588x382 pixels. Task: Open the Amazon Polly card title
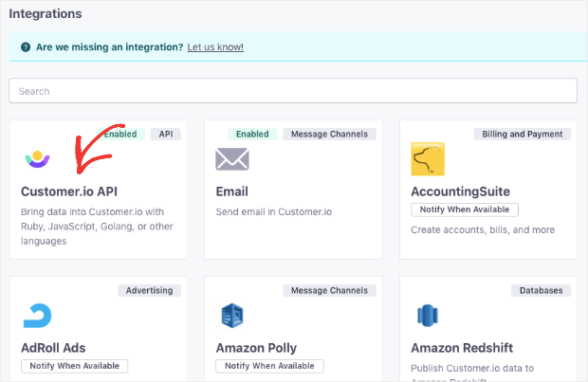(x=256, y=348)
